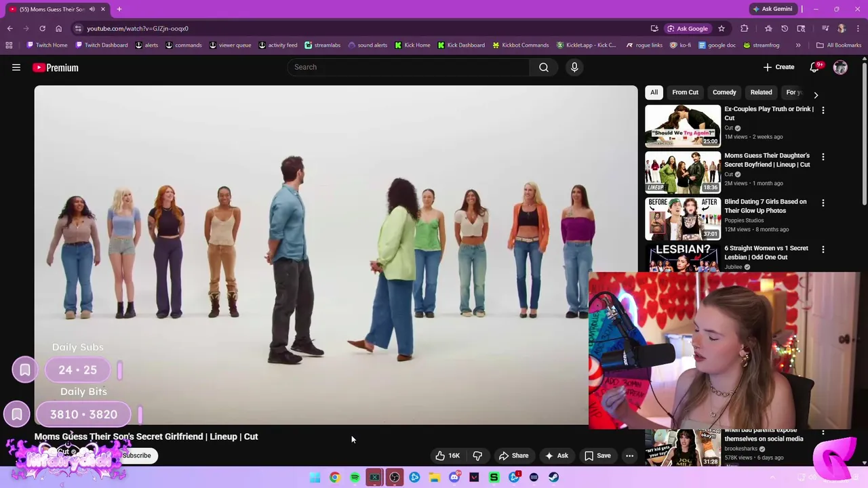Select the From Cut filter chip

pos(685,92)
